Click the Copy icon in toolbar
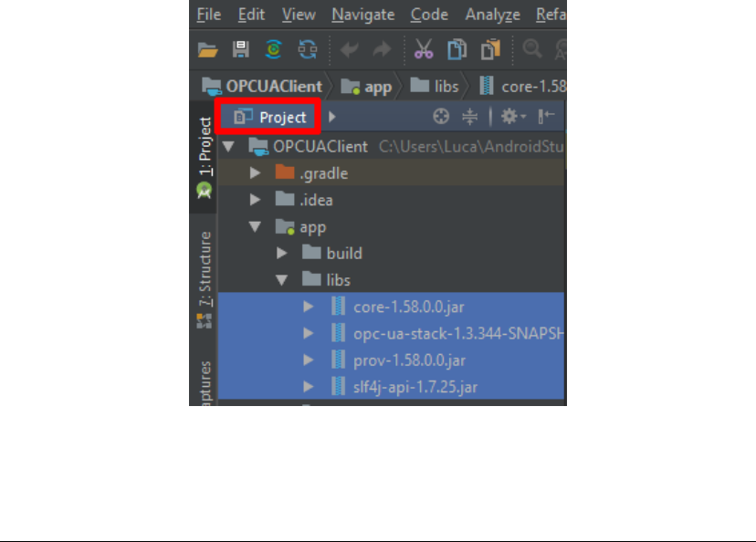This screenshot has width=756, height=542. tap(457, 49)
